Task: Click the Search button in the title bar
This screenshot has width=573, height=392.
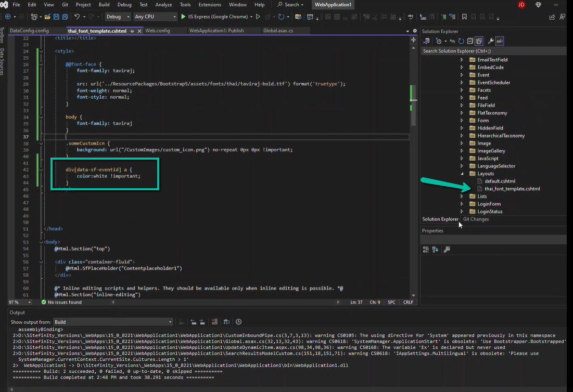Action: point(291,5)
